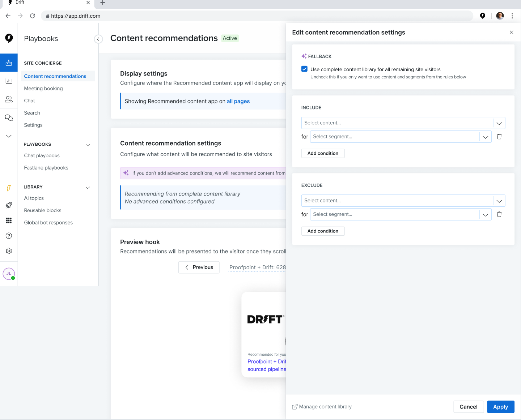Open Global bot responses
Image resolution: width=521 pixels, height=420 pixels.
click(48, 223)
